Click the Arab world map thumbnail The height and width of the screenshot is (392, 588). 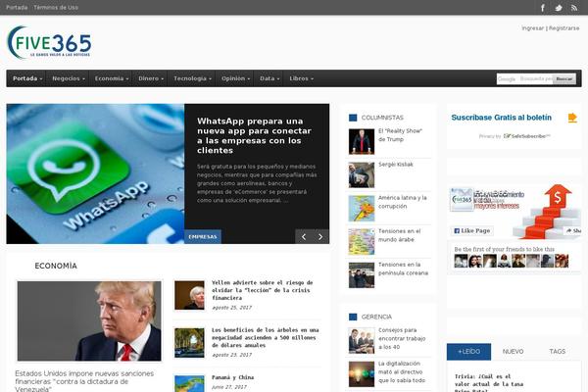(x=362, y=242)
